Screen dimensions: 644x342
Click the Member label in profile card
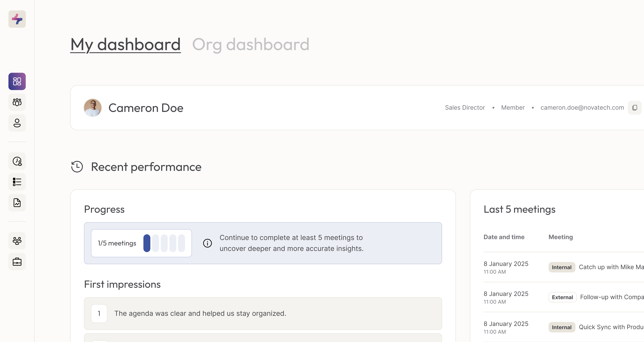[513, 108]
